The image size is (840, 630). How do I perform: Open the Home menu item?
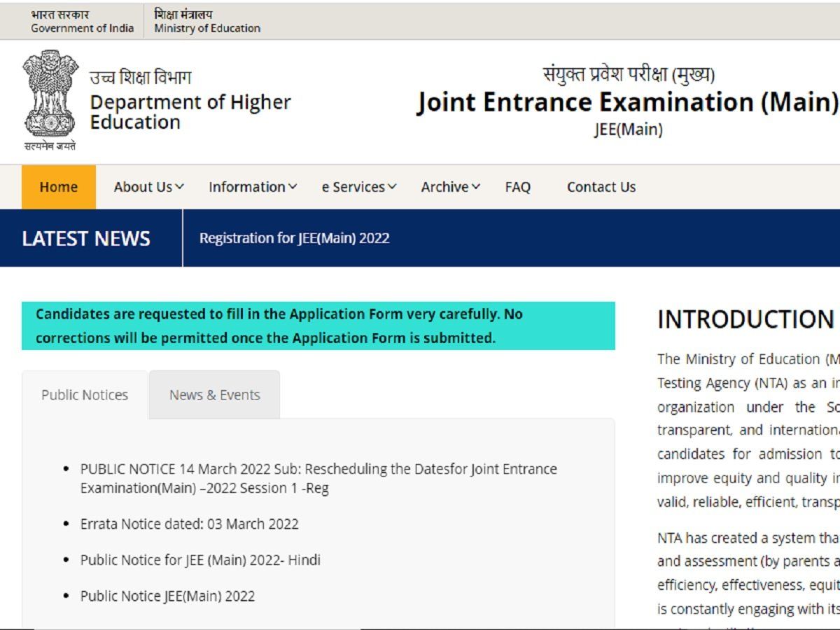pyautogui.click(x=59, y=187)
